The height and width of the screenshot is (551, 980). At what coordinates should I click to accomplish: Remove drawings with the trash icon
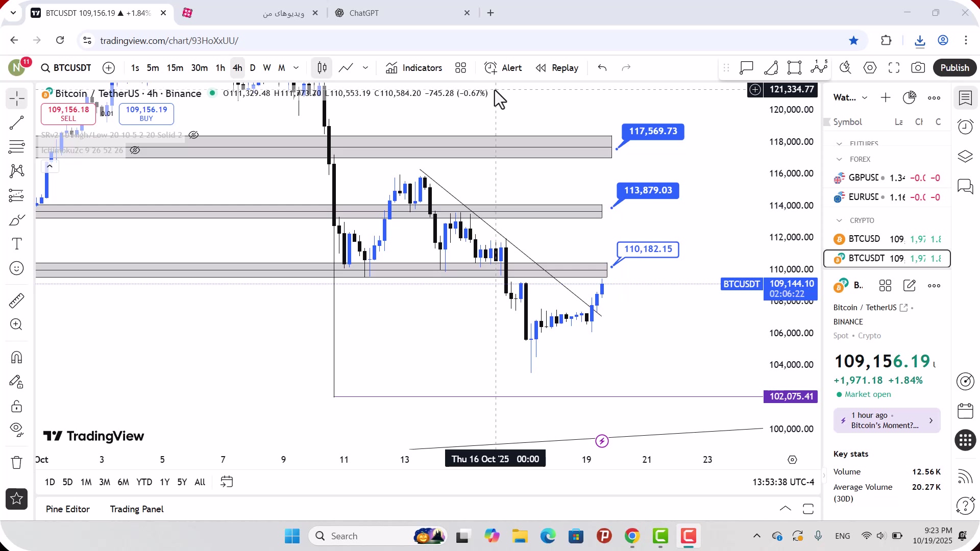(x=17, y=463)
